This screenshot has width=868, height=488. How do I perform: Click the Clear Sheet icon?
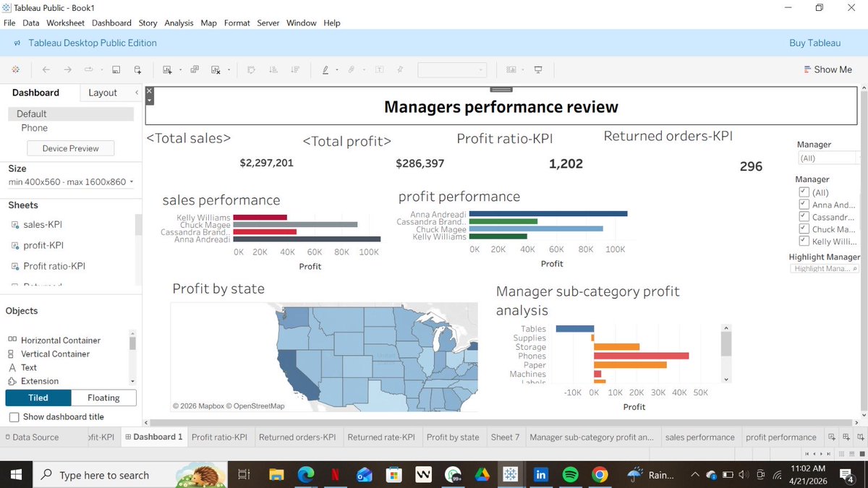tap(216, 69)
